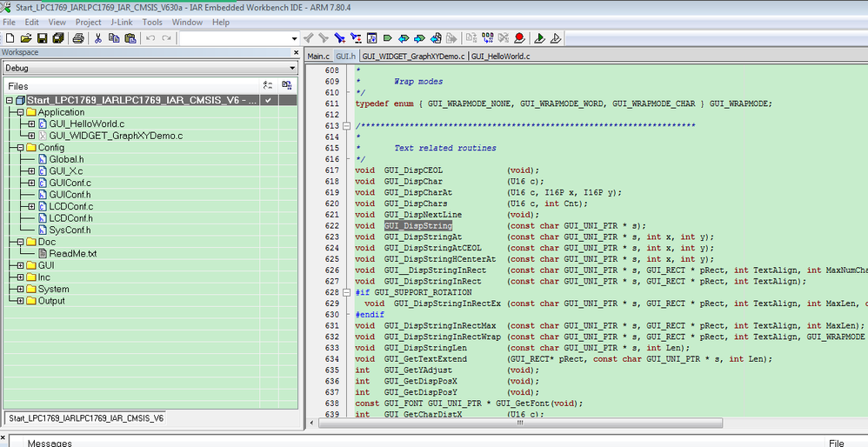This screenshot has width=868, height=447.
Task: Switch to the GUI_HelloWorld.c editor tab
Action: [500, 57]
